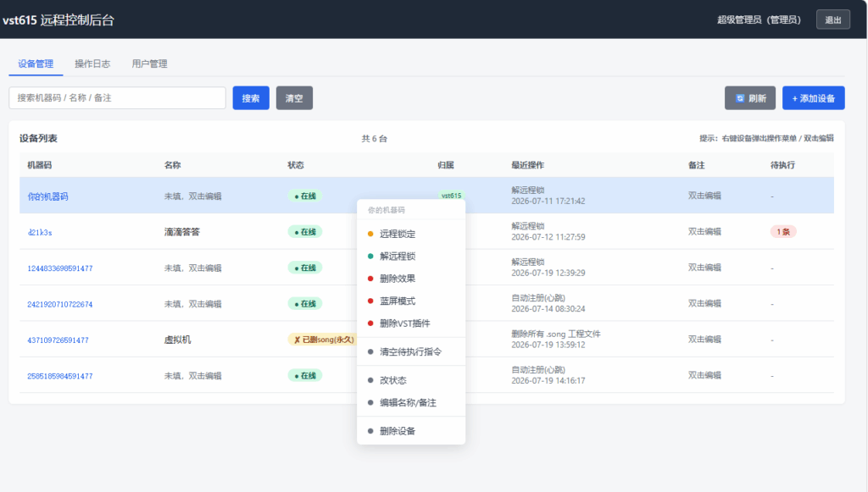Click the 双击编辑 remark in the d21k3s row

pos(704,232)
